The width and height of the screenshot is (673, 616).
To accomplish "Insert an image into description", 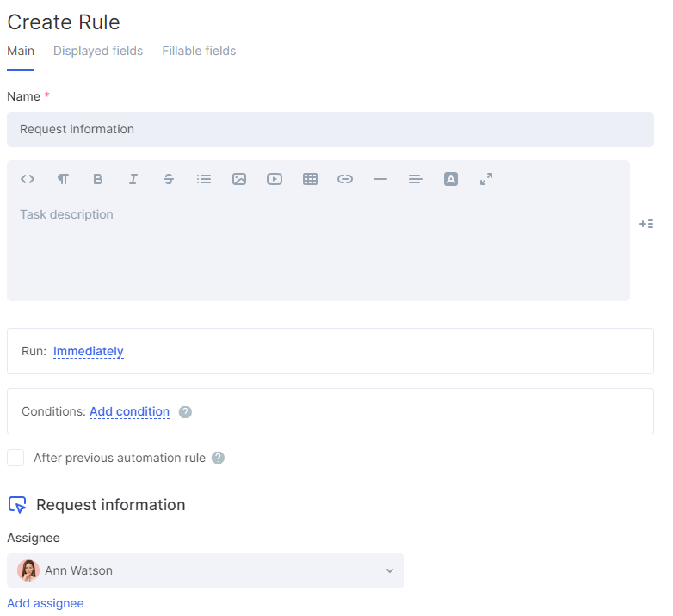I will [x=239, y=179].
